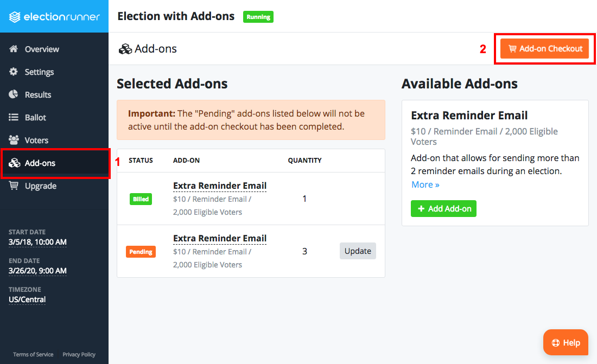Click the Pending status badge
597x364 pixels.
coord(141,251)
